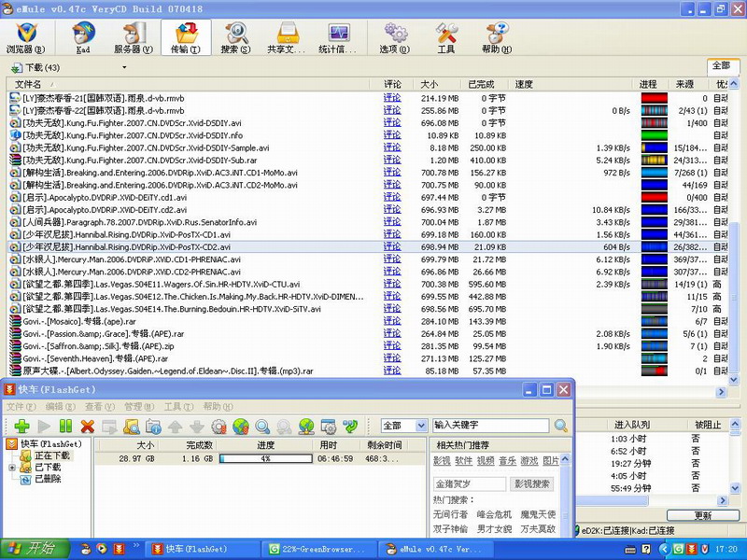Open the 选项 options gears button
Viewport: 747px width, 560px height.
click(x=395, y=37)
